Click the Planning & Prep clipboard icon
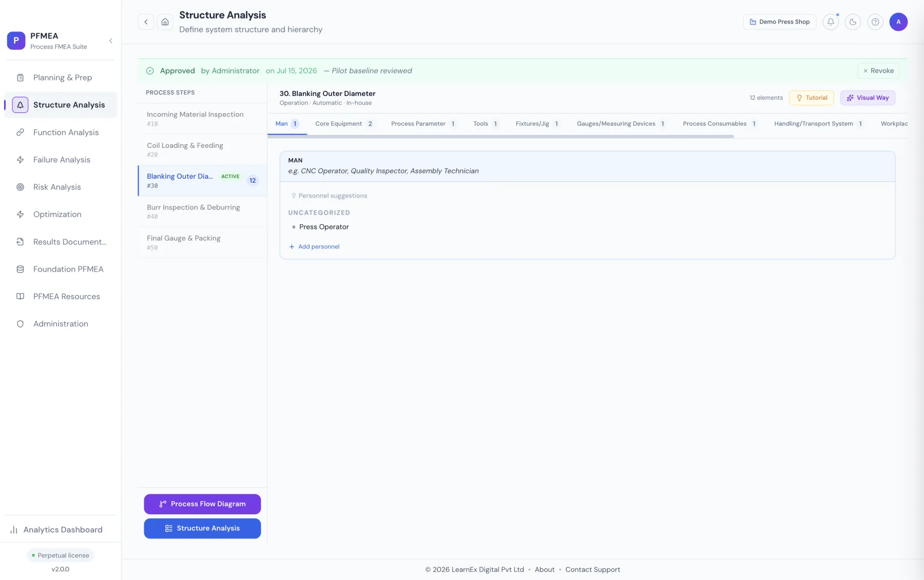Screen dimensions: 924x580 pos(20,78)
